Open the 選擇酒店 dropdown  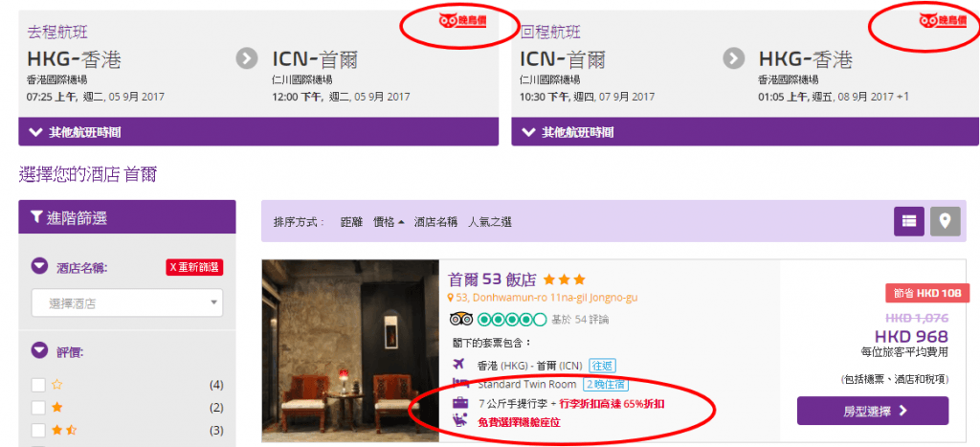[127, 303]
